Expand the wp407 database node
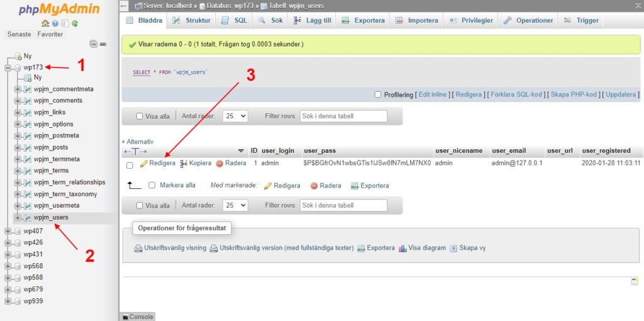 pyautogui.click(x=8, y=232)
